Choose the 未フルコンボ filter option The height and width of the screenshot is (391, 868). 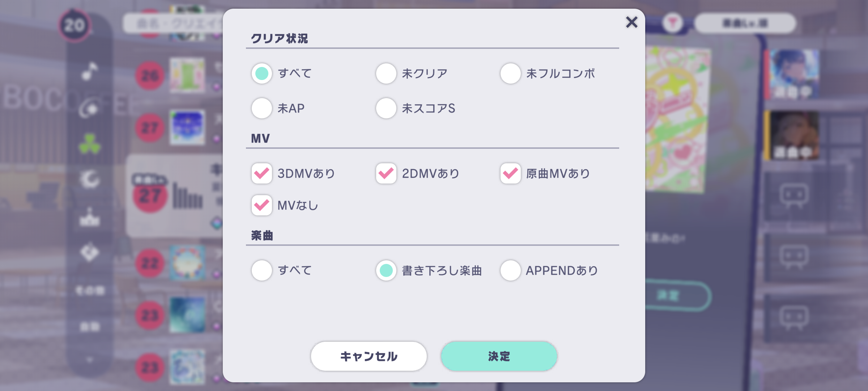point(511,73)
